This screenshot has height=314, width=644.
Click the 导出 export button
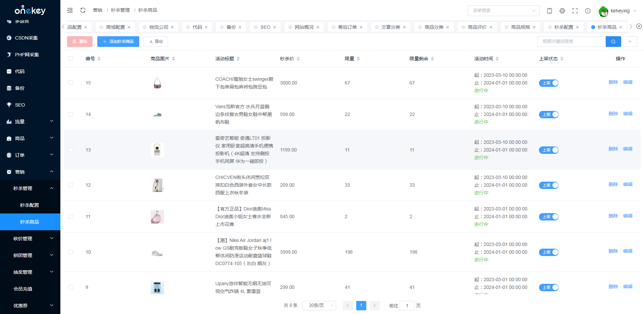(156, 42)
